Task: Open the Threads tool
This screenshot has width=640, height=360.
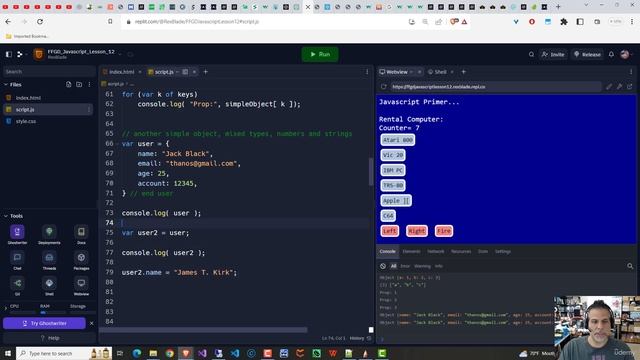Action: pos(49,260)
